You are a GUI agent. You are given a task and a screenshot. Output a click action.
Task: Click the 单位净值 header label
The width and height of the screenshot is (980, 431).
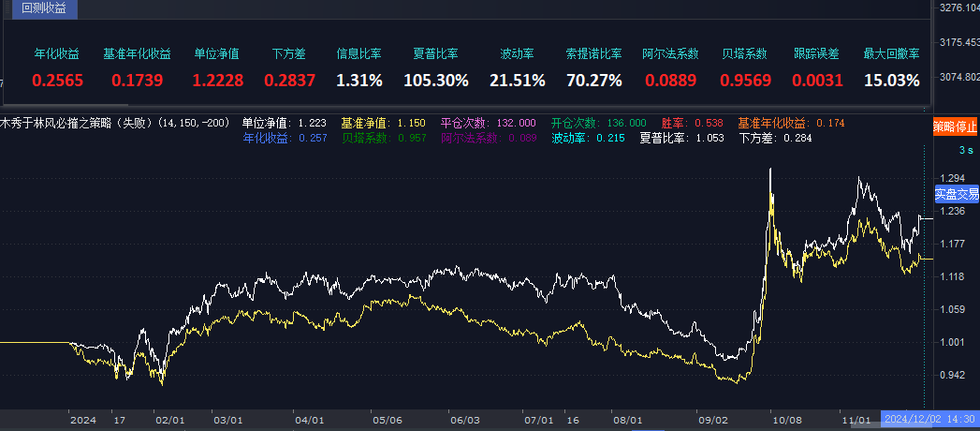click(217, 53)
